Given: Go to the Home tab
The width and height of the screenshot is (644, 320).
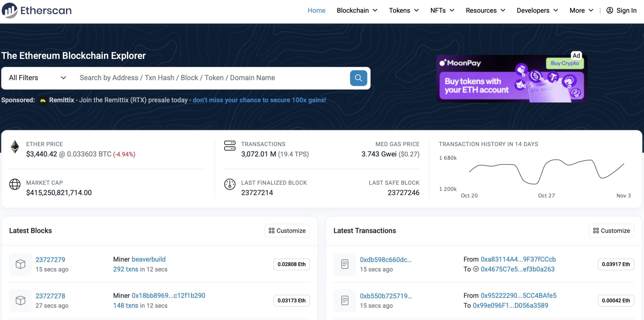Looking at the screenshot, I should click(316, 11).
